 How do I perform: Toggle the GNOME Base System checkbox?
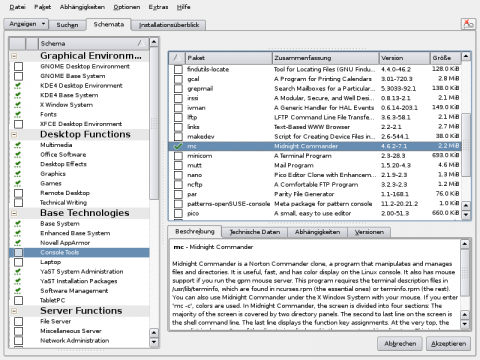[x=18, y=76]
